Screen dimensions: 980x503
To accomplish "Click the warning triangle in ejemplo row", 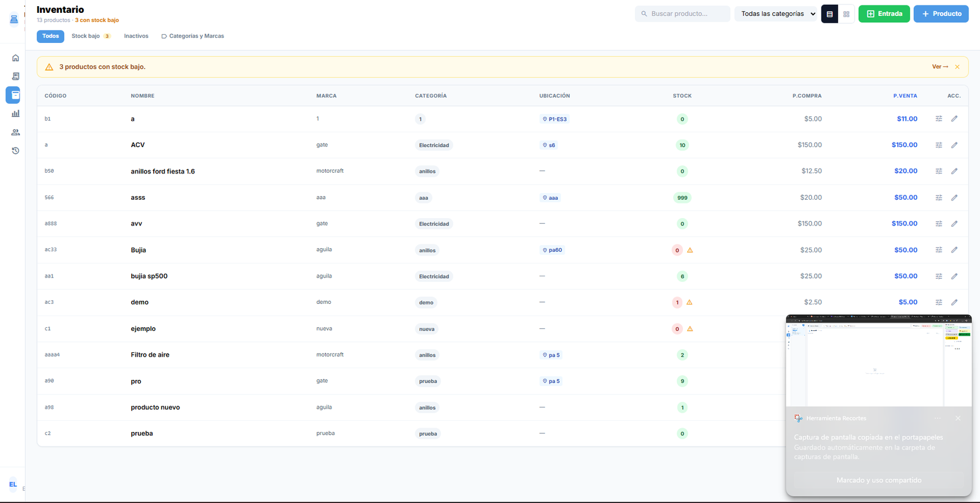I will (690, 329).
